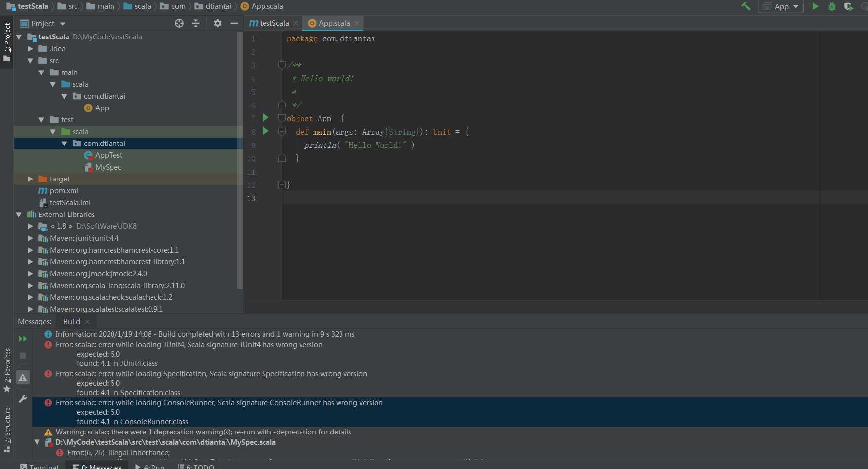Collapse the main folder
The image size is (868, 469).
click(41, 72)
